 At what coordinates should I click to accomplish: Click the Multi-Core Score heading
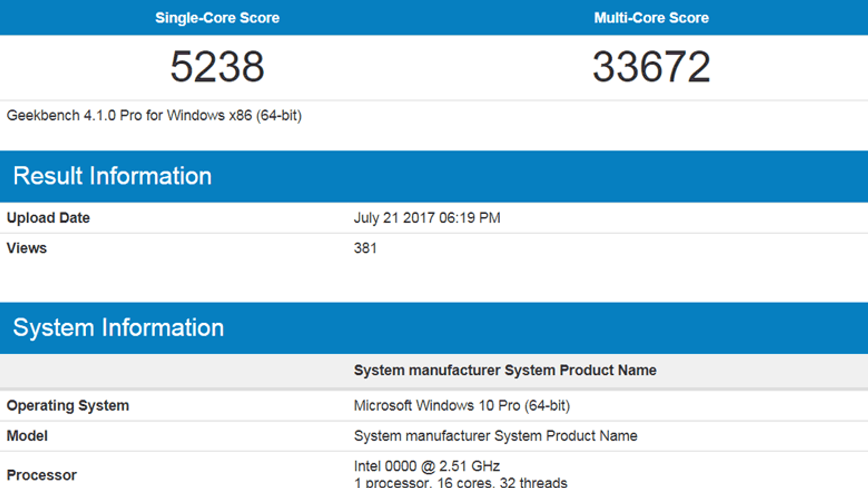651,18
